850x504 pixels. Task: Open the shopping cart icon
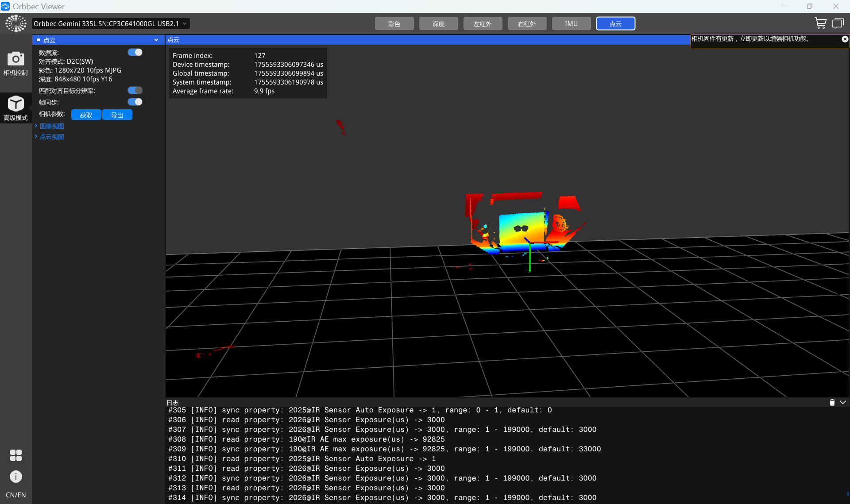tap(820, 23)
